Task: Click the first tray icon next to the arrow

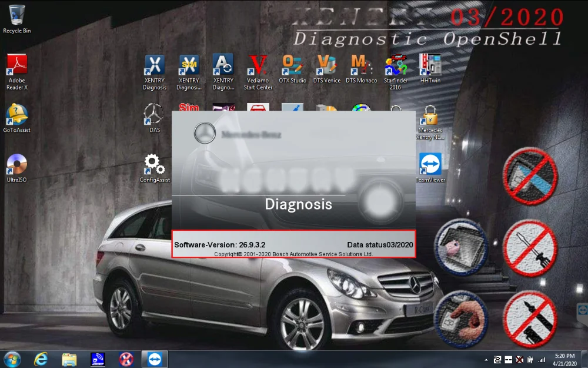Action: [497, 360]
